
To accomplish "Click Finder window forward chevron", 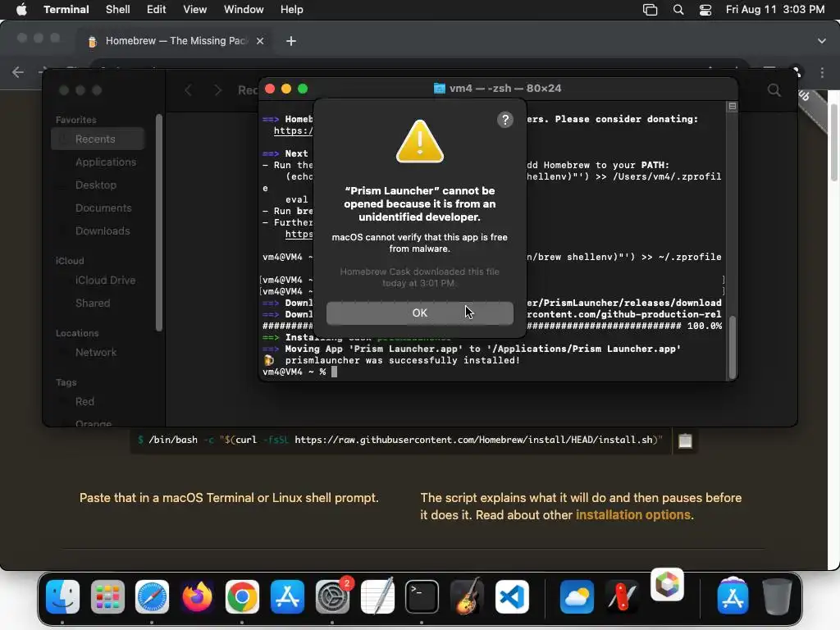I will 217,90.
